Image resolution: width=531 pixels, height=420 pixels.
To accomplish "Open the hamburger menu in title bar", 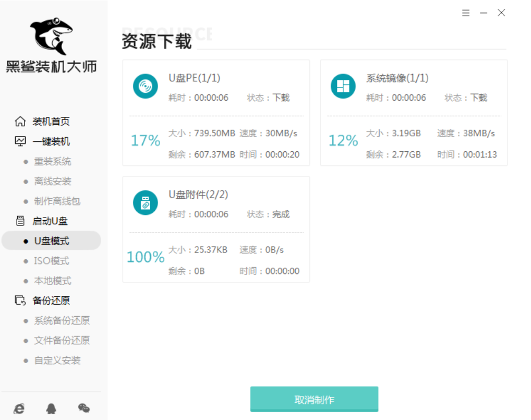I will [x=466, y=13].
